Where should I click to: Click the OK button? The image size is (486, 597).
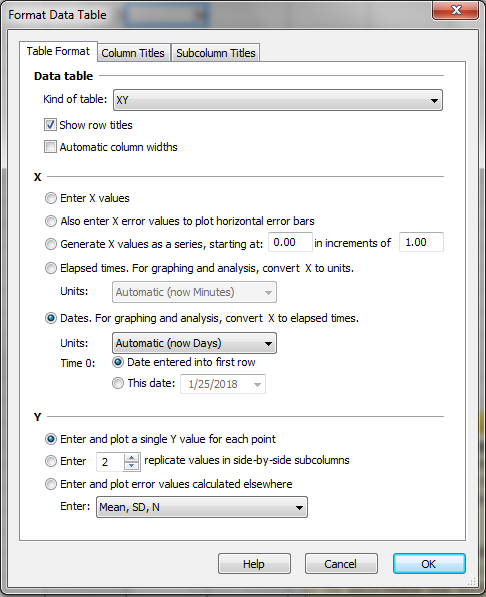point(429,564)
